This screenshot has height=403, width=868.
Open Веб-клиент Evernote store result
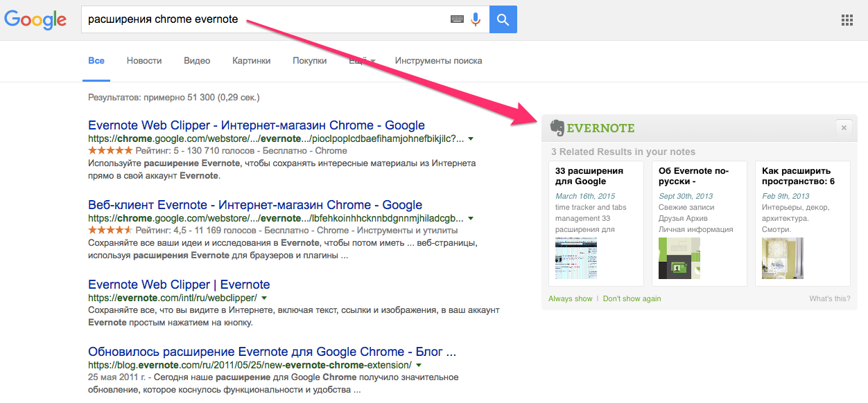pyautogui.click(x=255, y=205)
